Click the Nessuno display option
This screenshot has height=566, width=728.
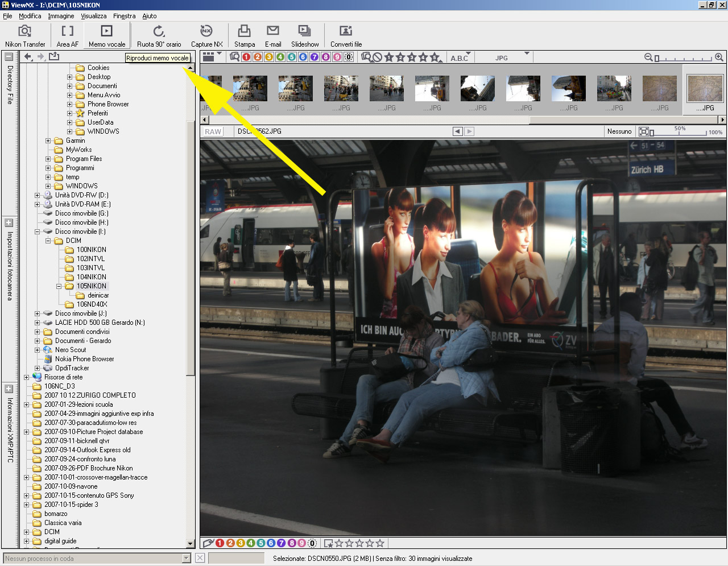pyautogui.click(x=619, y=131)
